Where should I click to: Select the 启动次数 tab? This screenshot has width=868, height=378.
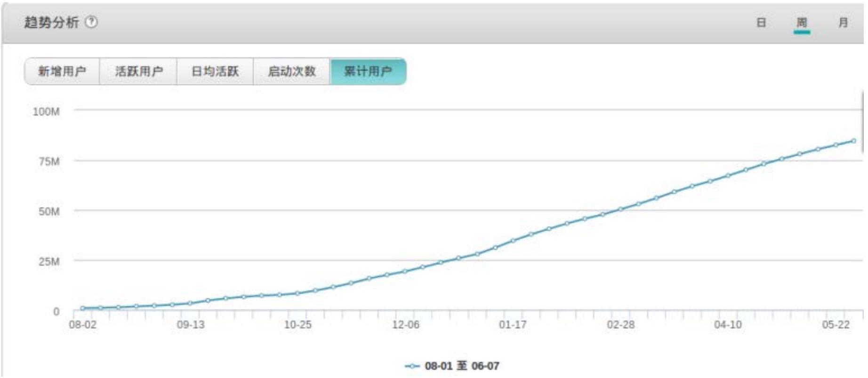click(292, 71)
